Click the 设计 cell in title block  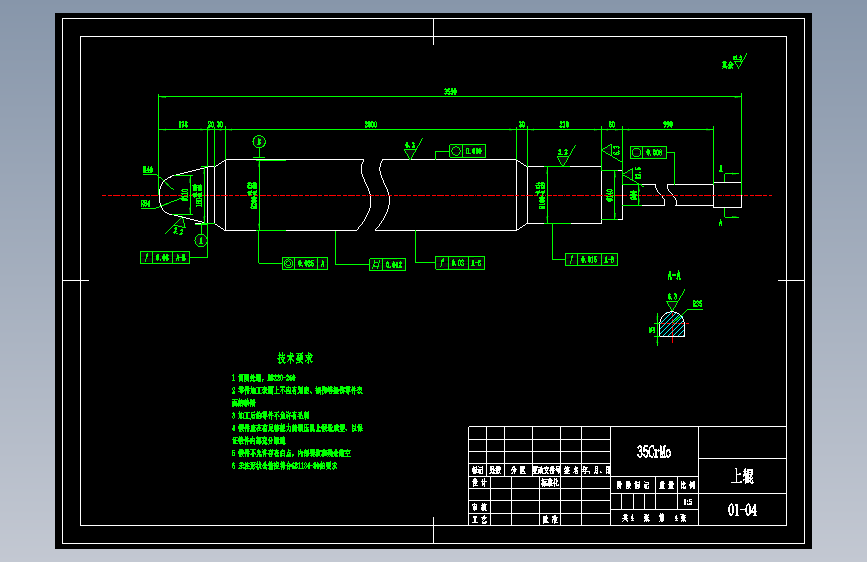pos(479,483)
